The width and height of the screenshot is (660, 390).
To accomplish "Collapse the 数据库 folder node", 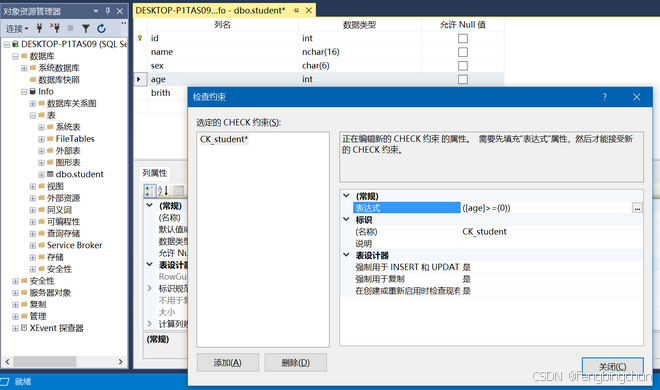I will (x=15, y=56).
